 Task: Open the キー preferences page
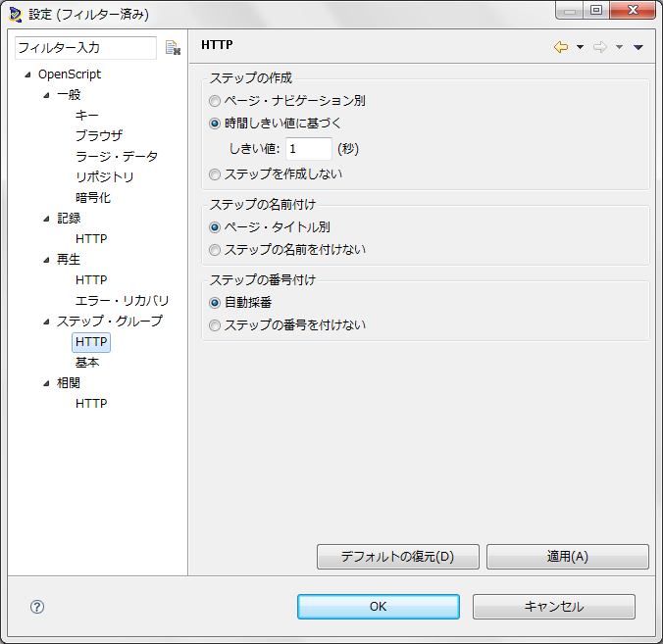pyautogui.click(x=86, y=116)
